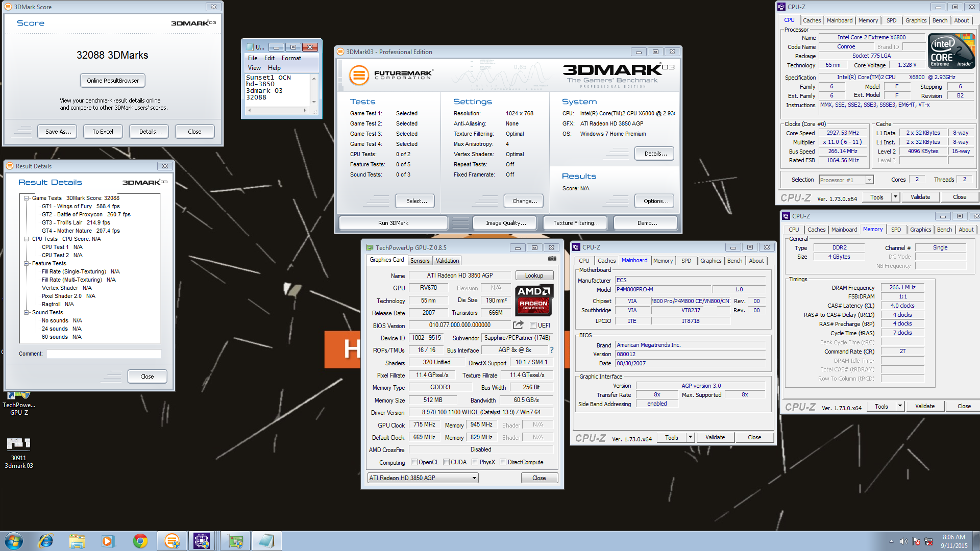Show hidden tray icons arrow
This screenshot has width=980, height=551.
(891, 541)
